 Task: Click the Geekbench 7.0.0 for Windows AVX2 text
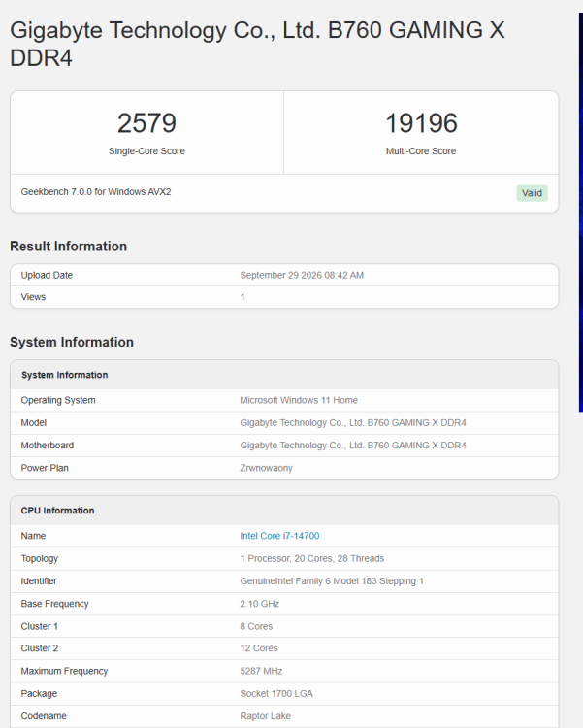96,192
